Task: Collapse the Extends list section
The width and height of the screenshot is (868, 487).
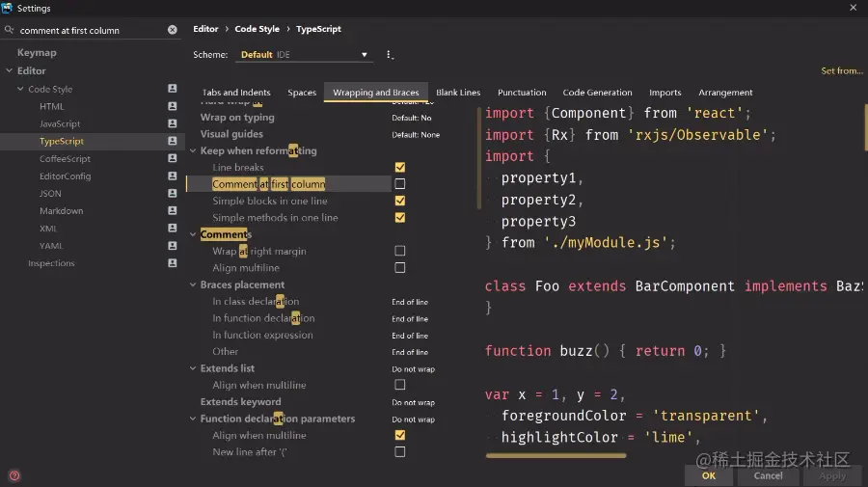Action: click(193, 368)
